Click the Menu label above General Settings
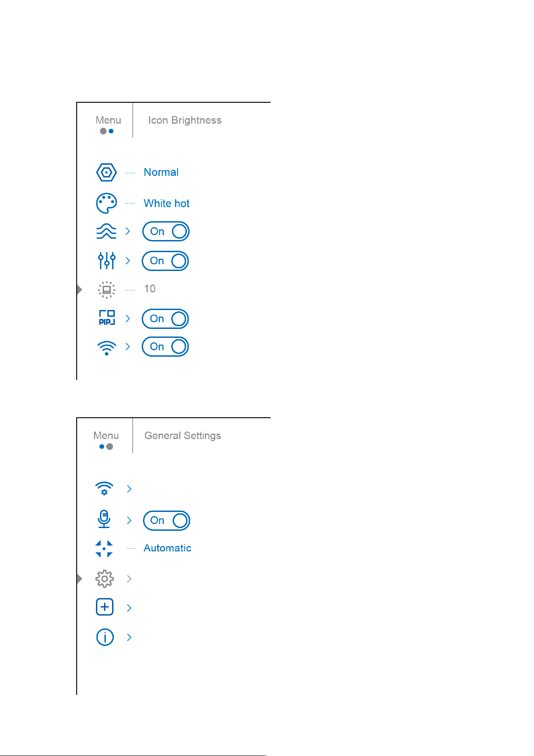Image resolution: width=534 pixels, height=756 pixels. 106,436
